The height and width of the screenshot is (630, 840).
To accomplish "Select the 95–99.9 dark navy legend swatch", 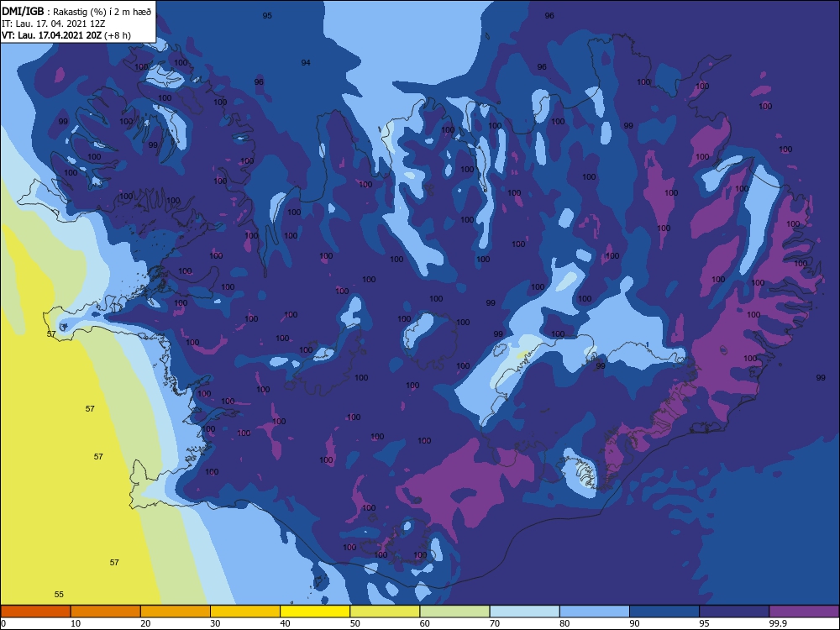I will coord(734,612).
